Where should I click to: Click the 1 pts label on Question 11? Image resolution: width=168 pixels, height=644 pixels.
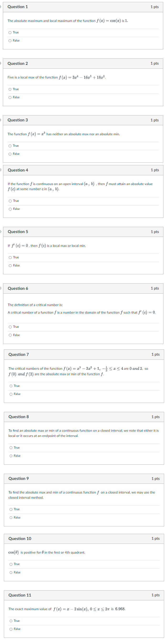(x=155, y=595)
